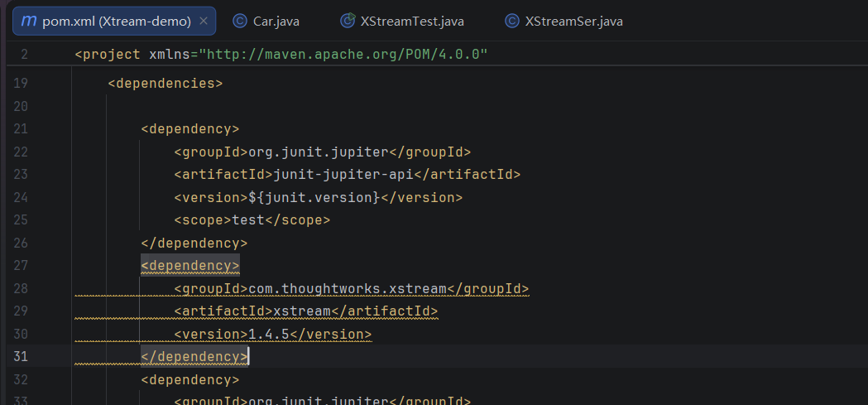Click the opening dependency tag on line 32
This screenshot has width=868, height=405.
tap(189, 379)
